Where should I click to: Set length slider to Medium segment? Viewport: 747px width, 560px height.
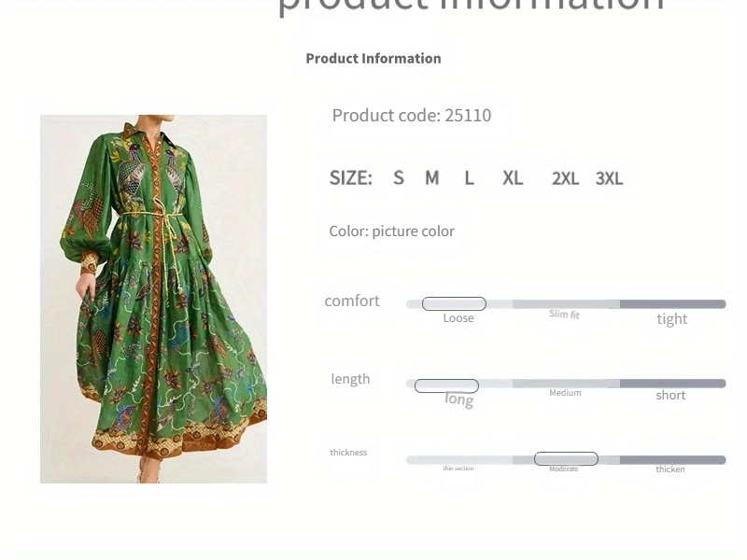click(x=566, y=384)
